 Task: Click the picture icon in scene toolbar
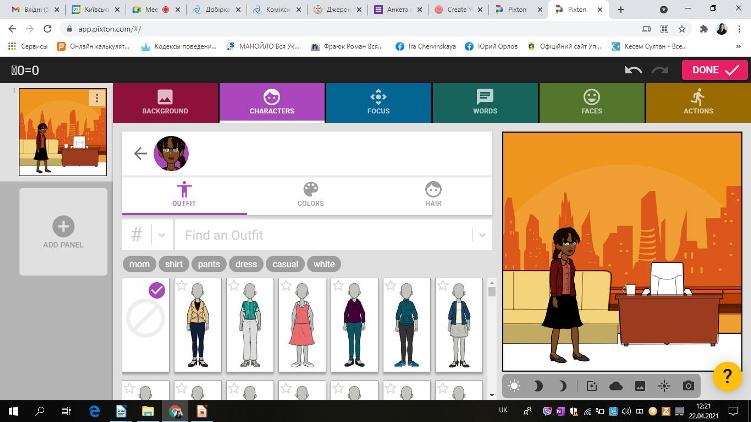(640, 386)
